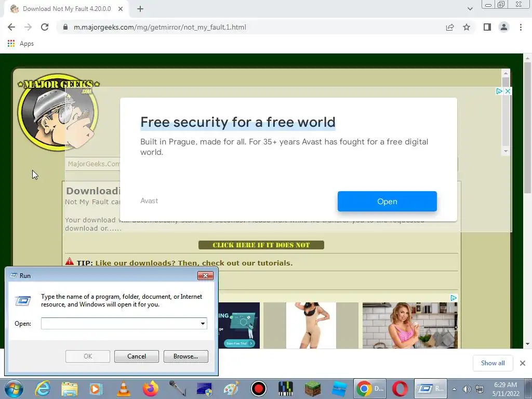The width and height of the screenshot is (532, 399).
Task: Click browser scrollbar down arrow
Action: pos(527,344)
